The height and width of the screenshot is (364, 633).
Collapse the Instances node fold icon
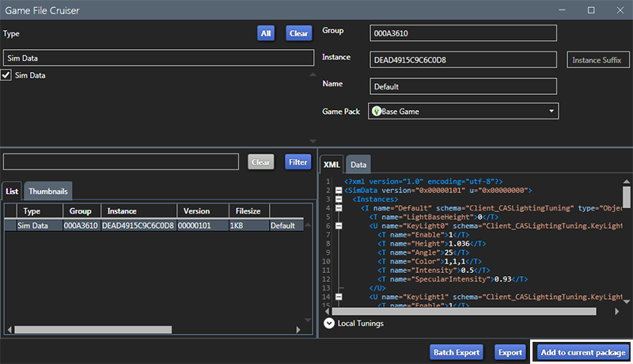click(x=339, y=199)
